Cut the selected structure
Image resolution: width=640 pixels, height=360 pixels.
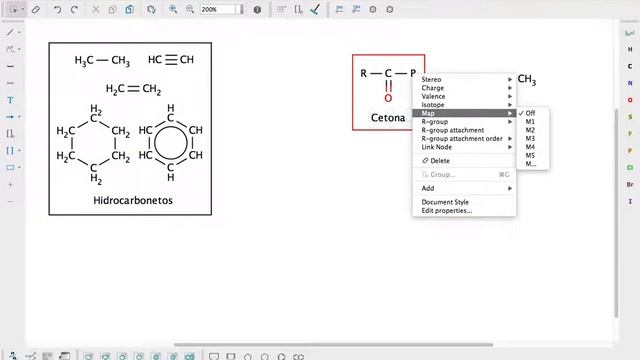tap(96, 9)
